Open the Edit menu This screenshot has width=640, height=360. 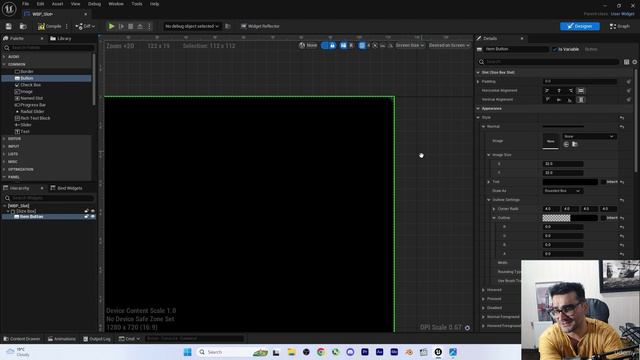point(40,4)
